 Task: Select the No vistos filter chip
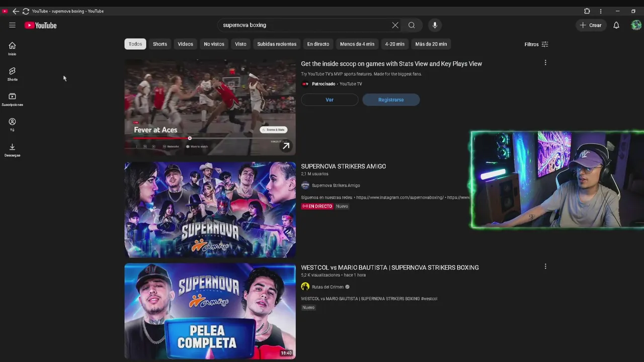(x=214, y=44)
